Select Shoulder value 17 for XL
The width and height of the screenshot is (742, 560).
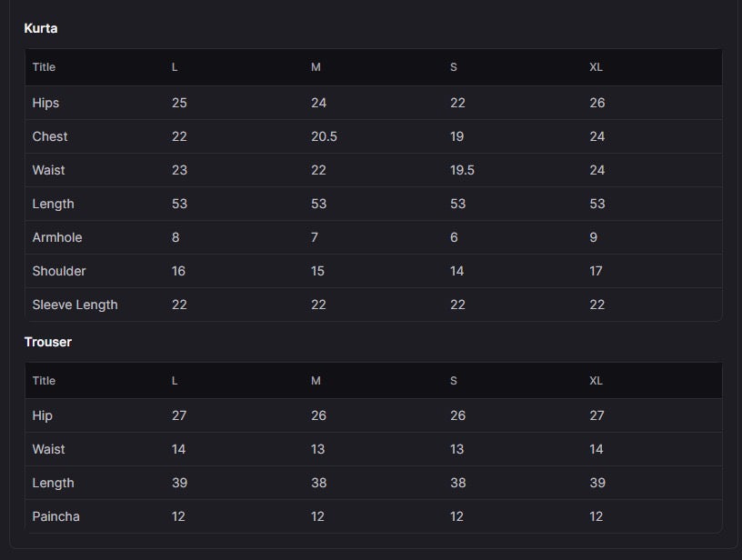pos(596,271)
